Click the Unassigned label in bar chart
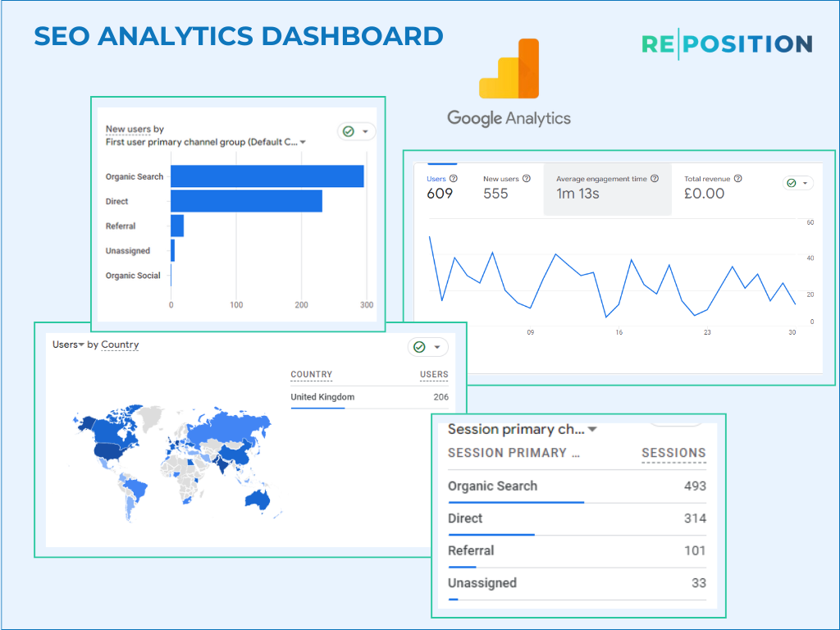Viewport: 840px width, 630px height. (x=127, y=251)
